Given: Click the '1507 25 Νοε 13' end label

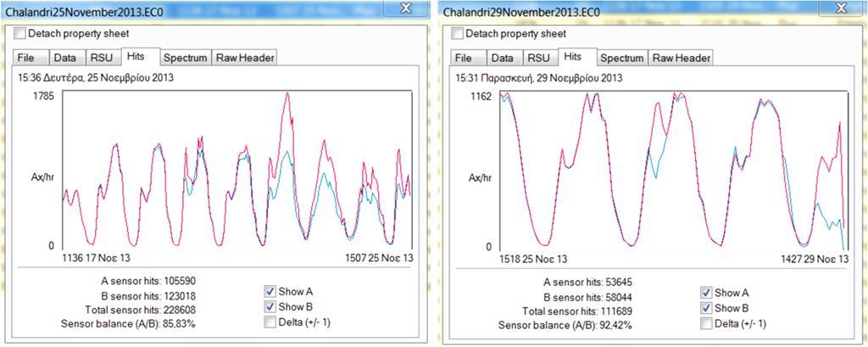Looking at the screenshot, I should [x=379, y=258].
